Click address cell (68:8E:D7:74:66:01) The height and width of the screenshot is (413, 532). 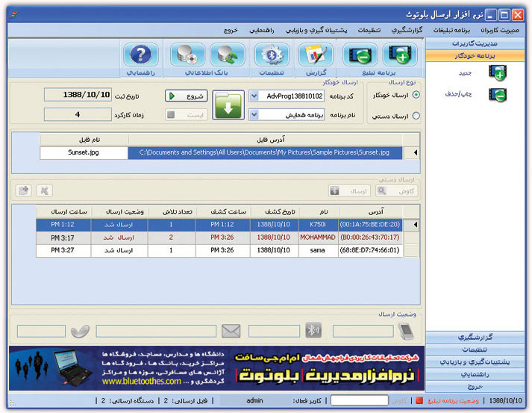[x=371, y=250]
